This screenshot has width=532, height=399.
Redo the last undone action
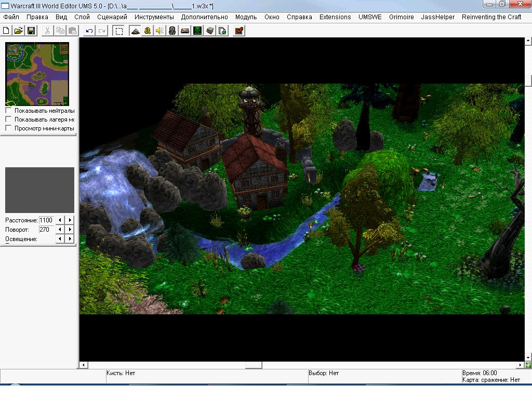tap(102, 31)
